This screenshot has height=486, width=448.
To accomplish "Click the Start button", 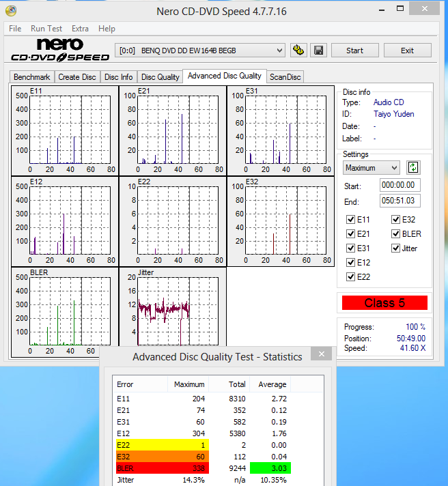I will [x=355, y=51].
